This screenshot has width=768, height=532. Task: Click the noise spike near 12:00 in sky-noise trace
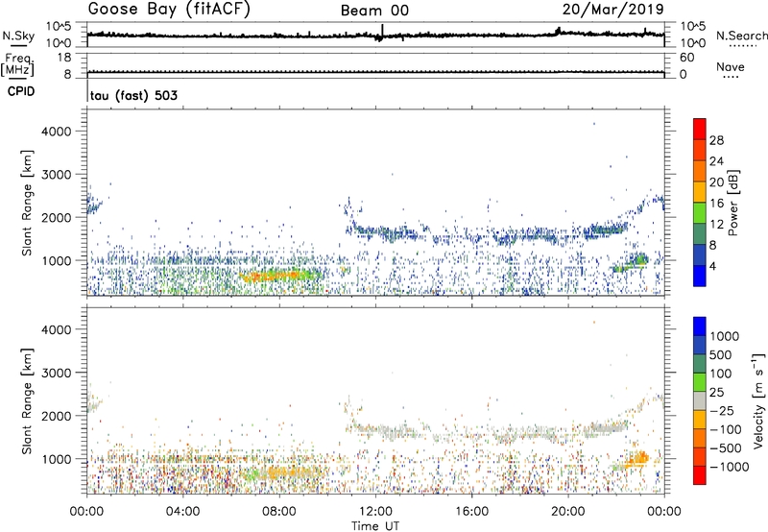point(382,32)
